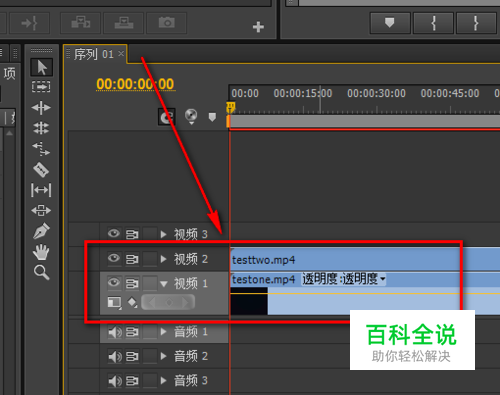Expand the 音频 3 track
Screen dimensions: 500x395
click(164, 380)
